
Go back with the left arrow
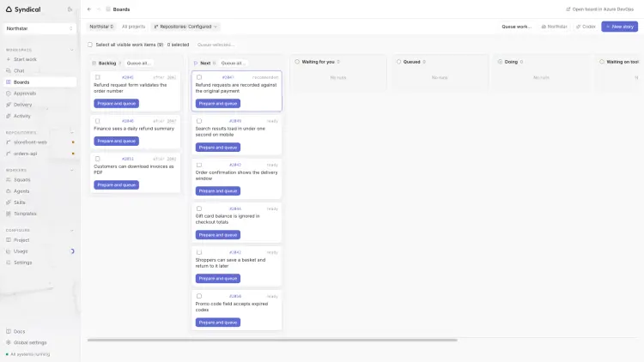click(x=89, y=9)
